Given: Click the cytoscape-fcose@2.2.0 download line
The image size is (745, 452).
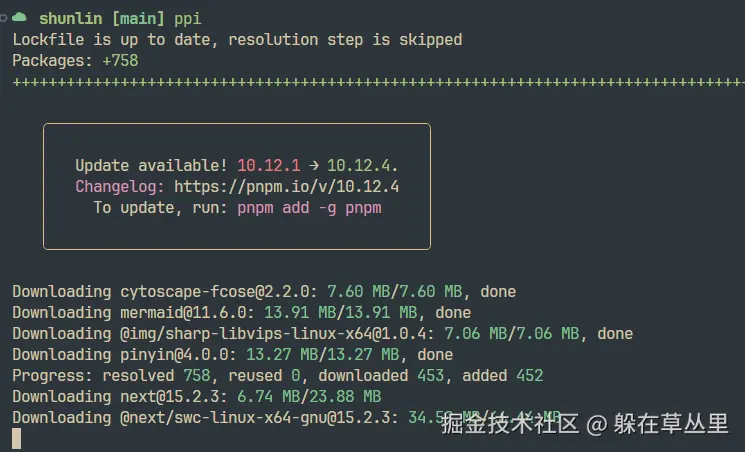Looking at the screenshot, I should [x=264, y=291].
